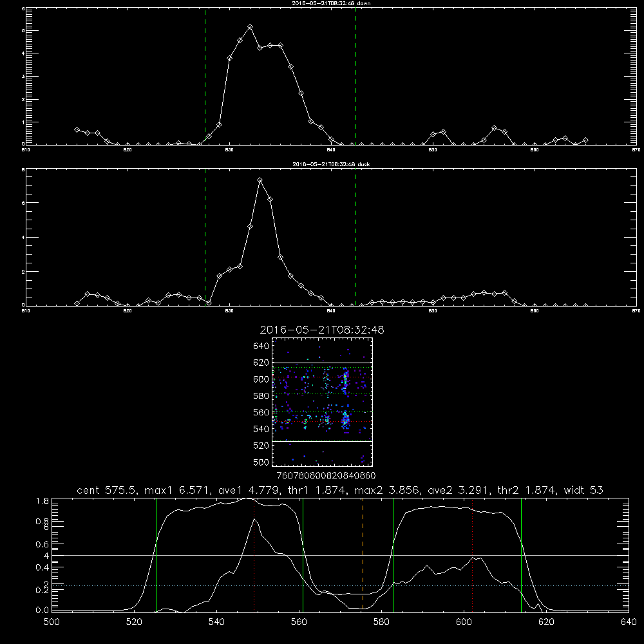644x644 pixels.
Task: Click the green vertical line near 561 in bottom plot
Action: [x=303, y=554]
